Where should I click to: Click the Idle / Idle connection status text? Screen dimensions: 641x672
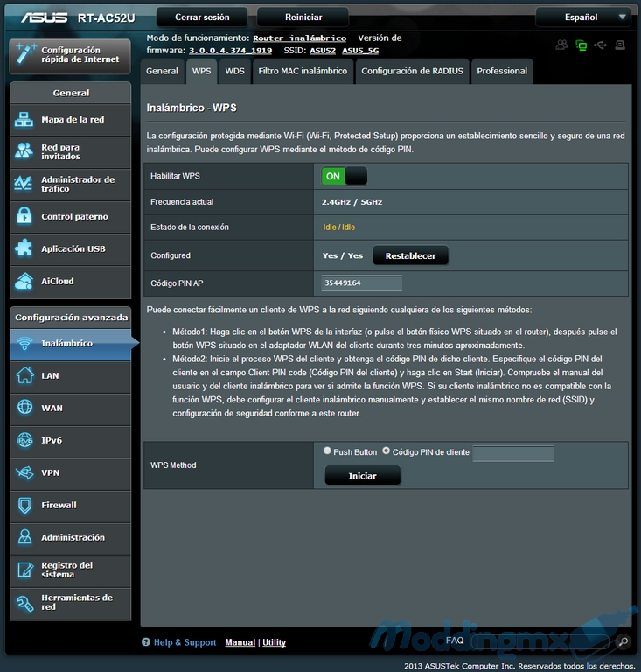pos(338,227)
